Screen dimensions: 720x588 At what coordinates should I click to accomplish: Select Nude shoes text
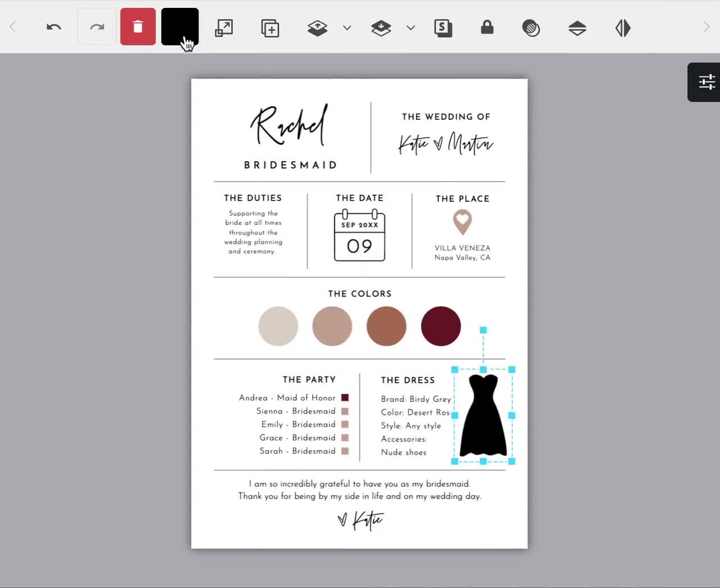coord(403,452)
